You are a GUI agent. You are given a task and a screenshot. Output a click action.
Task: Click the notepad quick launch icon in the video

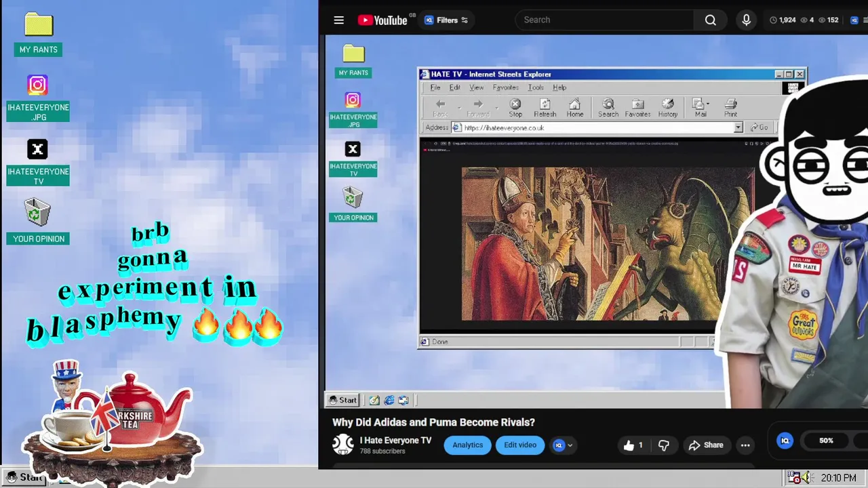point(374,400)
